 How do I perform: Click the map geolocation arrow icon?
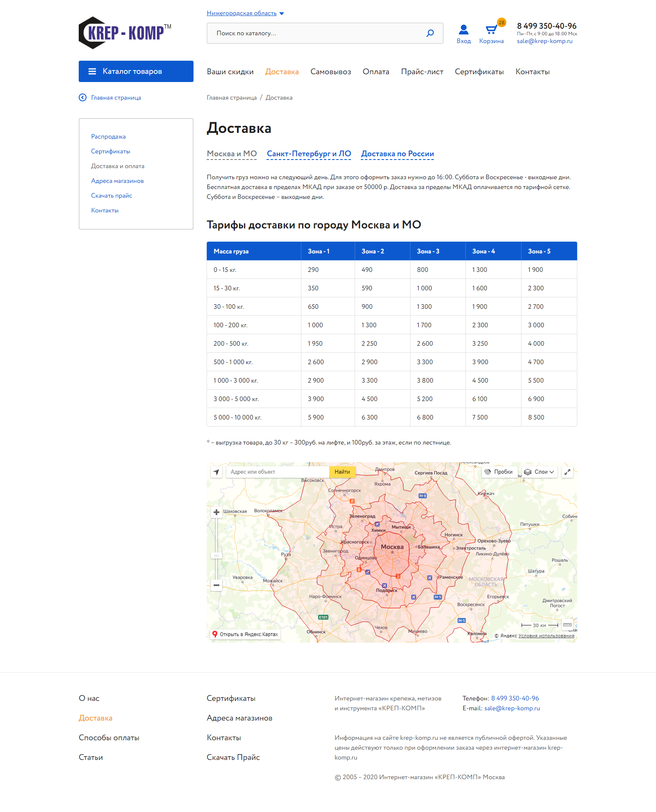(216, 472)
